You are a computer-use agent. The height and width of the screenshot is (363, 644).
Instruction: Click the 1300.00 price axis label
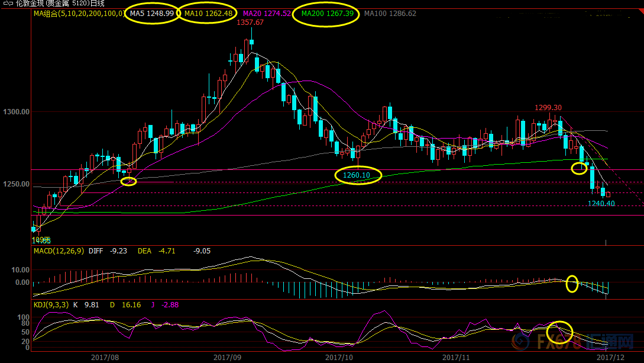(x=16, y=112)
